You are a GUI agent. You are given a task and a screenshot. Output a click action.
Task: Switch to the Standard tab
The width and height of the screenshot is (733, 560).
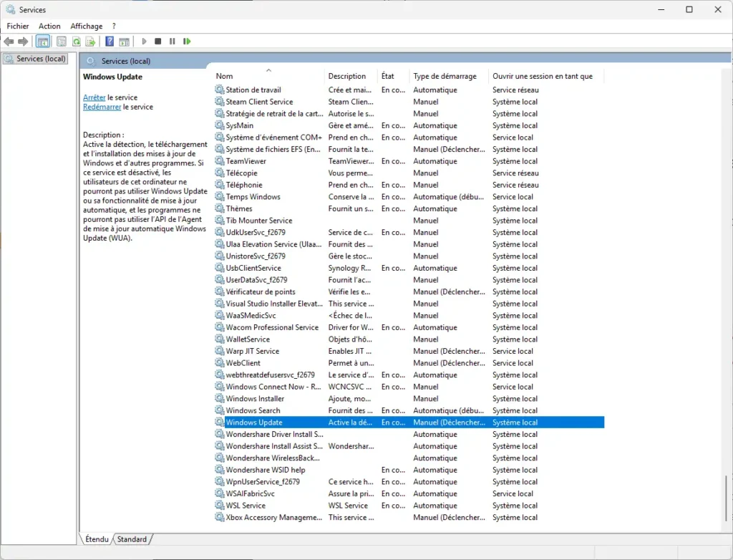tap(132, 539)
